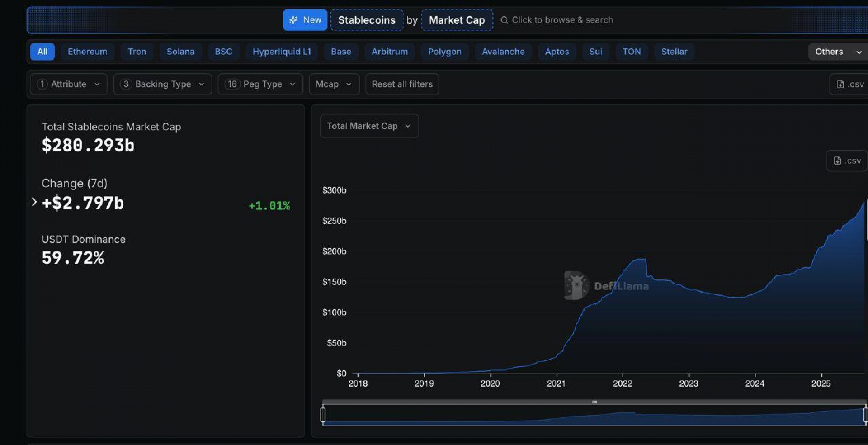Expand the Others chains dropdown
868x445 pixels.
click(837, 52)
